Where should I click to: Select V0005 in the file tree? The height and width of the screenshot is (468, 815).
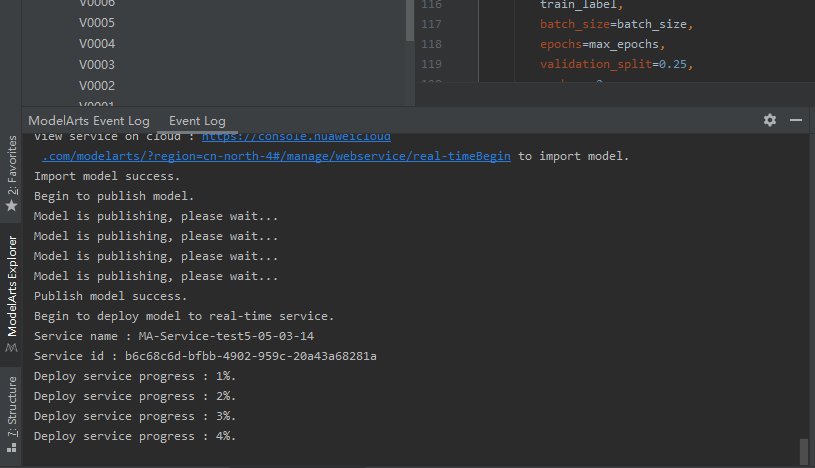(97, 23)
